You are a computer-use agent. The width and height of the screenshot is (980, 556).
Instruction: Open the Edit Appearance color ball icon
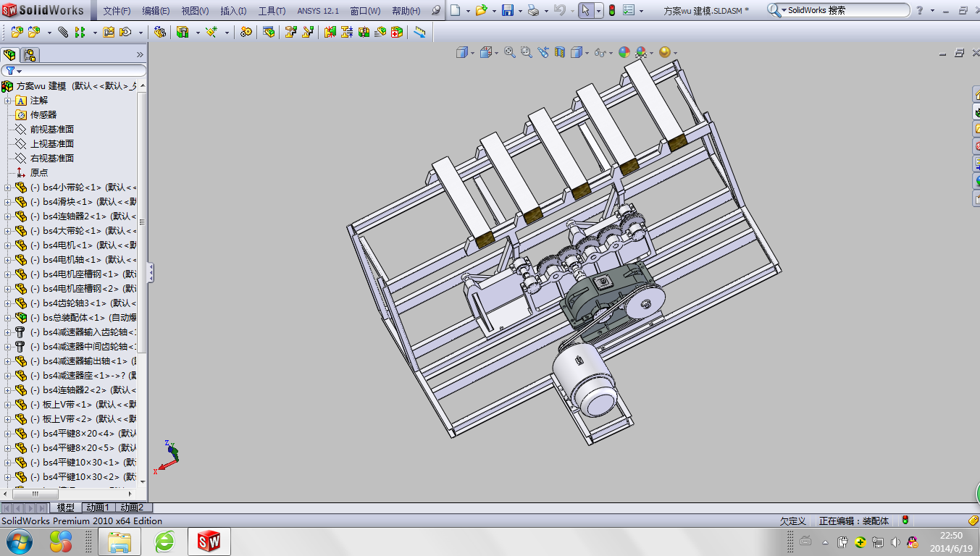pyautogui.click(x=624, y=52)
